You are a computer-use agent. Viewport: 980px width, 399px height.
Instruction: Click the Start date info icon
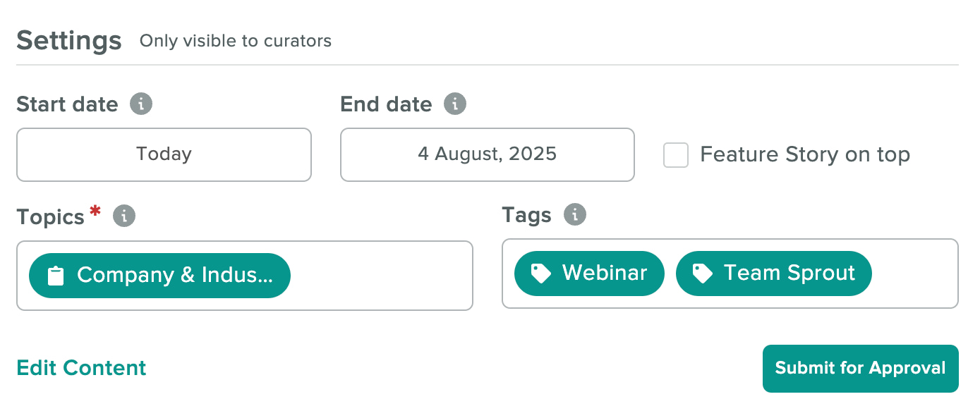pos(141,104)
